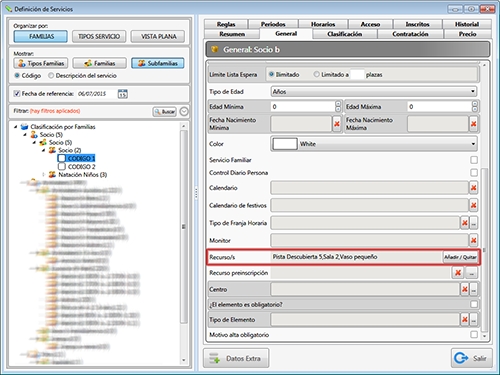Select Ilimitado waiting list option

click(271, 74)
